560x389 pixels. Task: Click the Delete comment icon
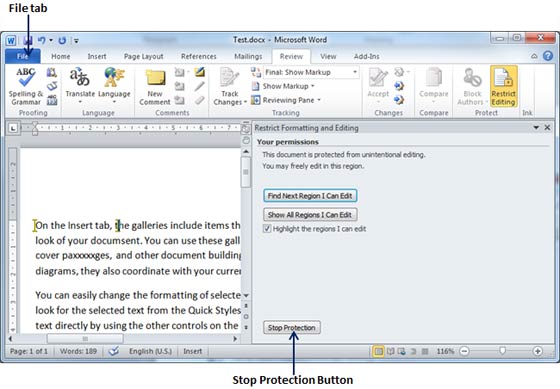(179, 73)
